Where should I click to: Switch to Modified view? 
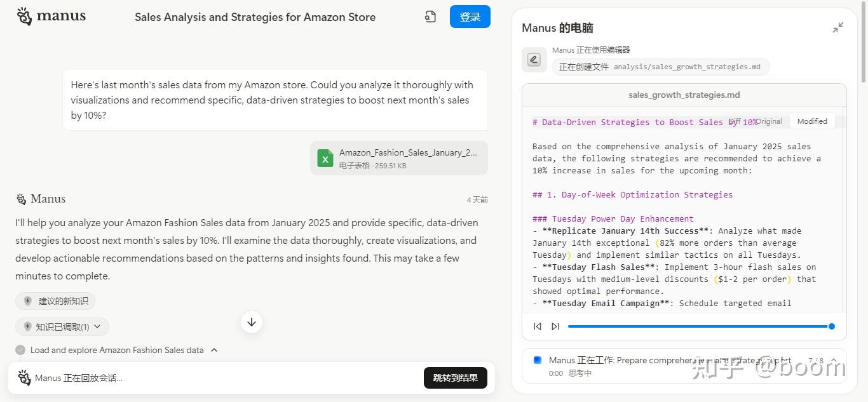812,121
